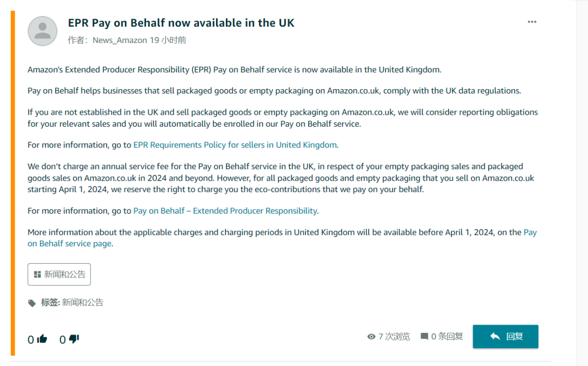Click the 7 次浏览 view count
588x366 pixels.
(x=394, y=337)
